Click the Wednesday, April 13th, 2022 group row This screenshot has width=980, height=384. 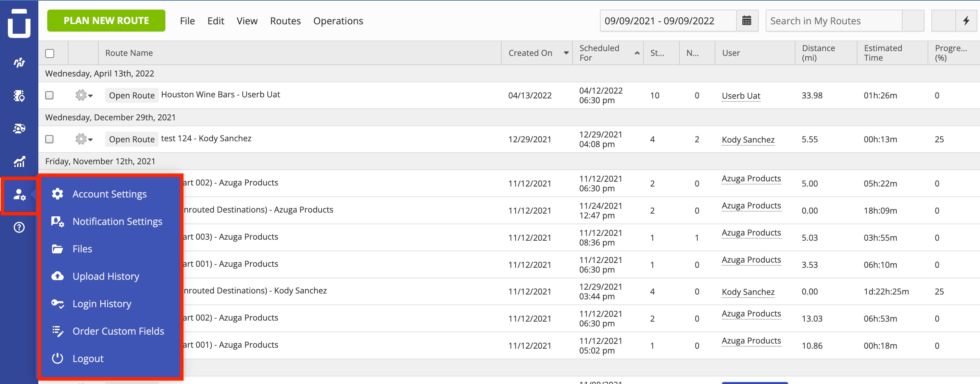pos(509,73)
